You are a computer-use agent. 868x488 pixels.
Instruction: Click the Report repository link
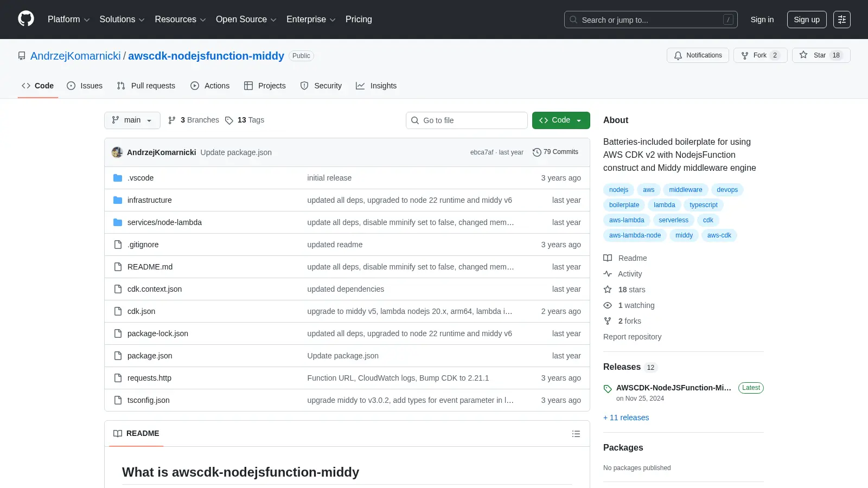[x=632, y=337]
